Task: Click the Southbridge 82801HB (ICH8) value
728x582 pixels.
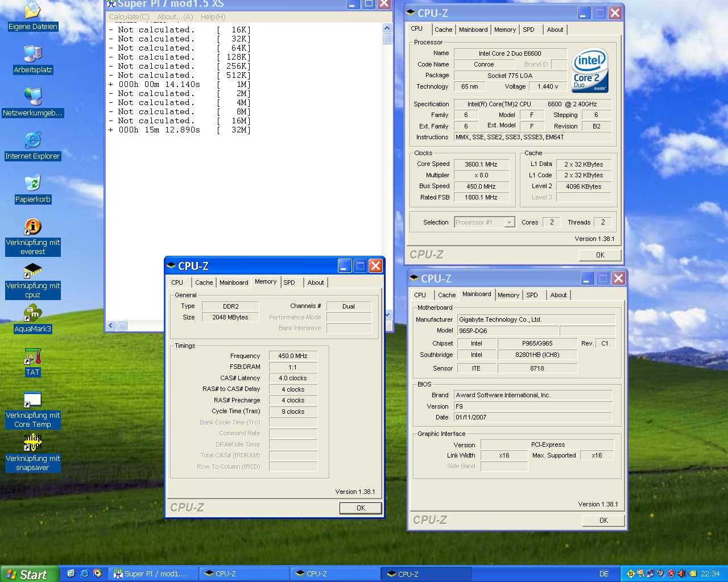Action: click(537, 355)
